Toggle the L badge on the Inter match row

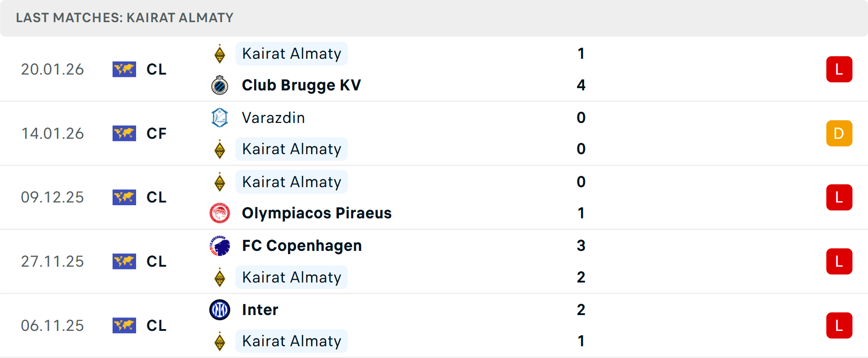coord(840,325)
